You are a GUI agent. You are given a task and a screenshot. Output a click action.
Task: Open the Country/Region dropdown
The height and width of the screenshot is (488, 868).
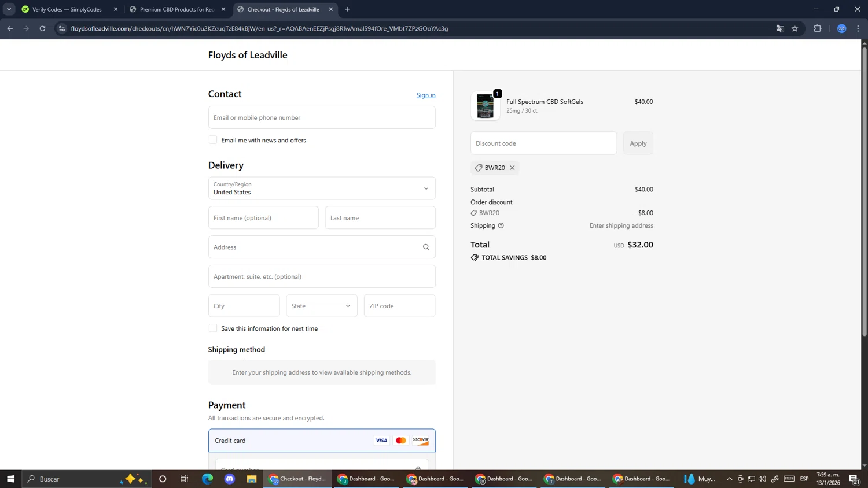point(322,188)
